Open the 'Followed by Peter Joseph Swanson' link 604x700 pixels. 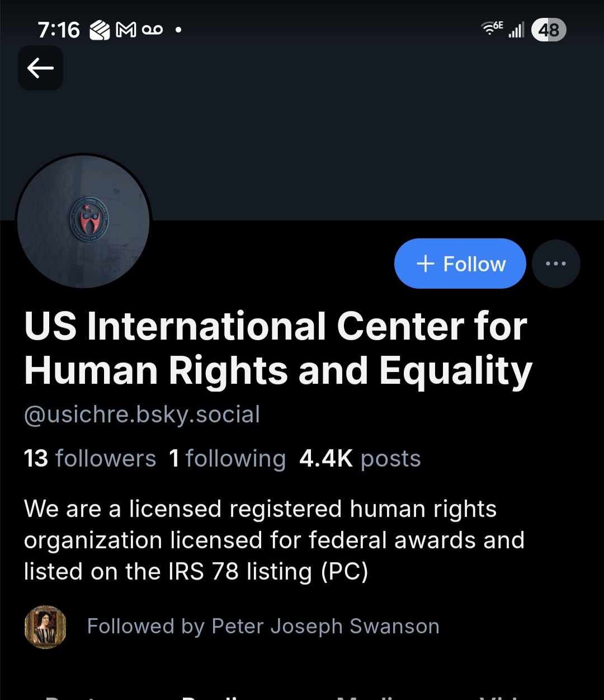263,627
